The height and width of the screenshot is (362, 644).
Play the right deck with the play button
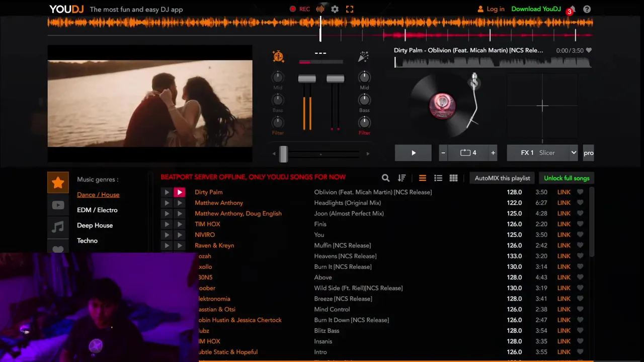413,153
